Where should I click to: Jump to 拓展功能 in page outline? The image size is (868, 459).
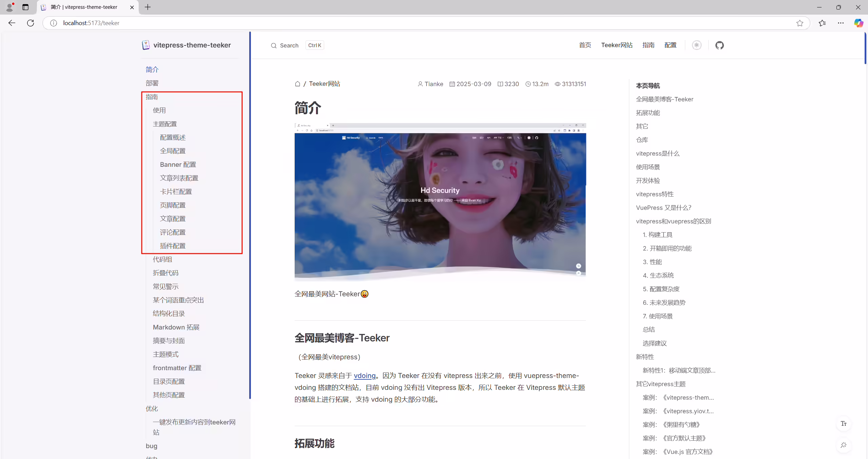(648, 113)
